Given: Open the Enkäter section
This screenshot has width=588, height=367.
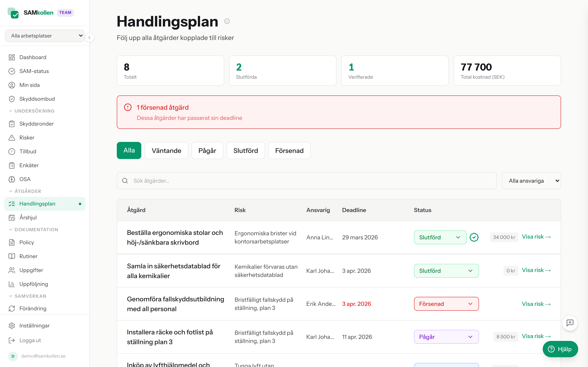Looking at the screenshot, I should (x=29, y=165).
